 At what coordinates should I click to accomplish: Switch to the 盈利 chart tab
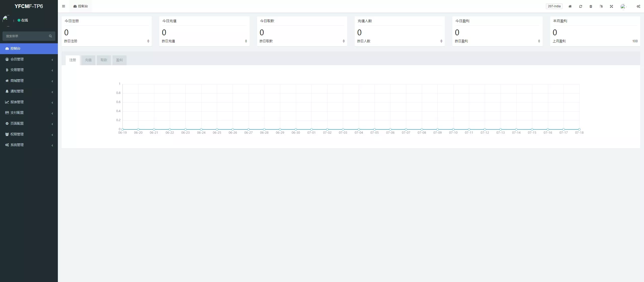[119, 60]
